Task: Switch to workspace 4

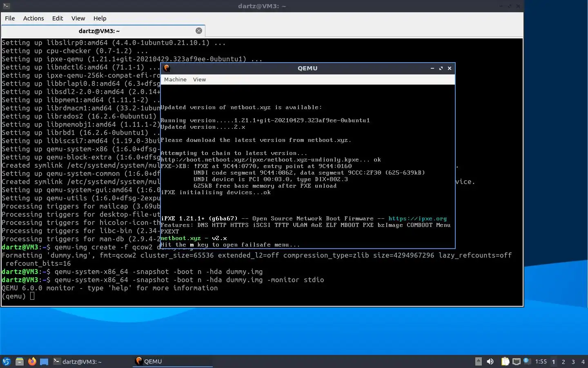Action: tap(583, 361)
